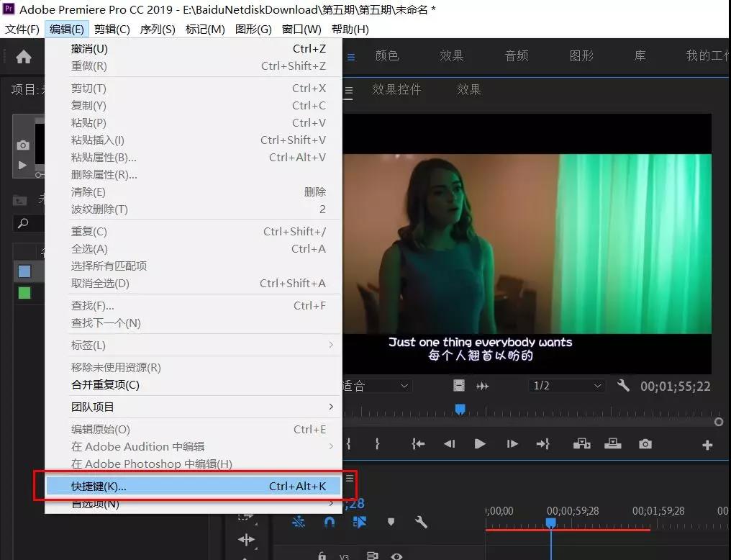Open 图形(G) menu

point(253,30)
